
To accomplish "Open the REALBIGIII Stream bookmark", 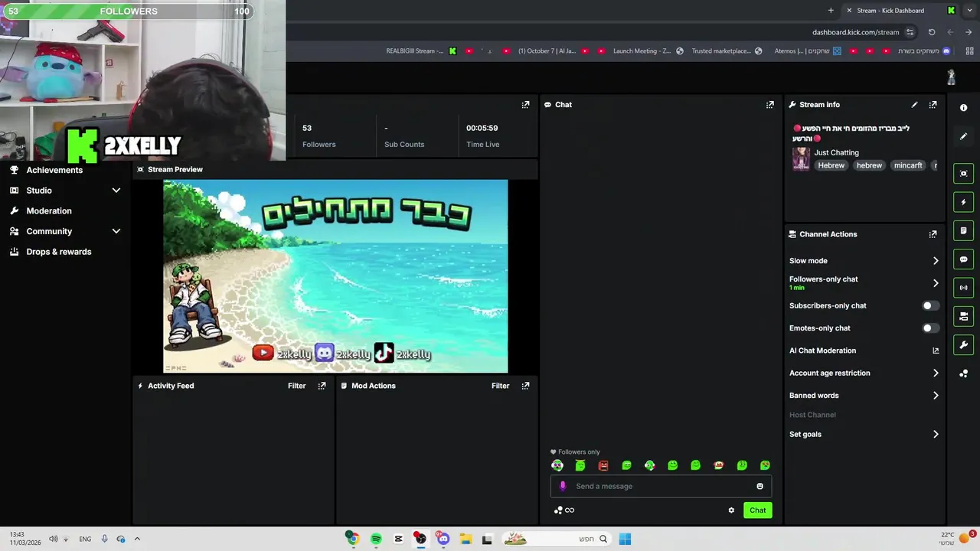I will coord(421,51).
